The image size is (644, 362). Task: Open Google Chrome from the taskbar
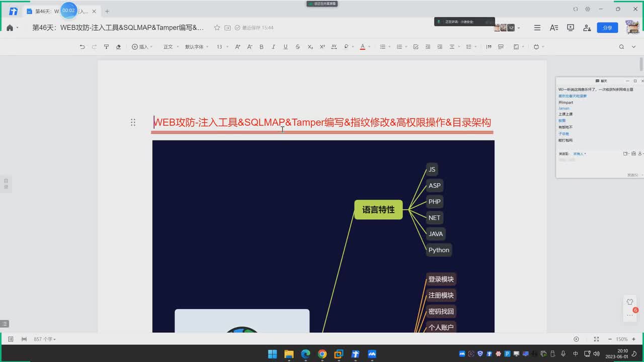pyautogui.click(x=322, y=354)
